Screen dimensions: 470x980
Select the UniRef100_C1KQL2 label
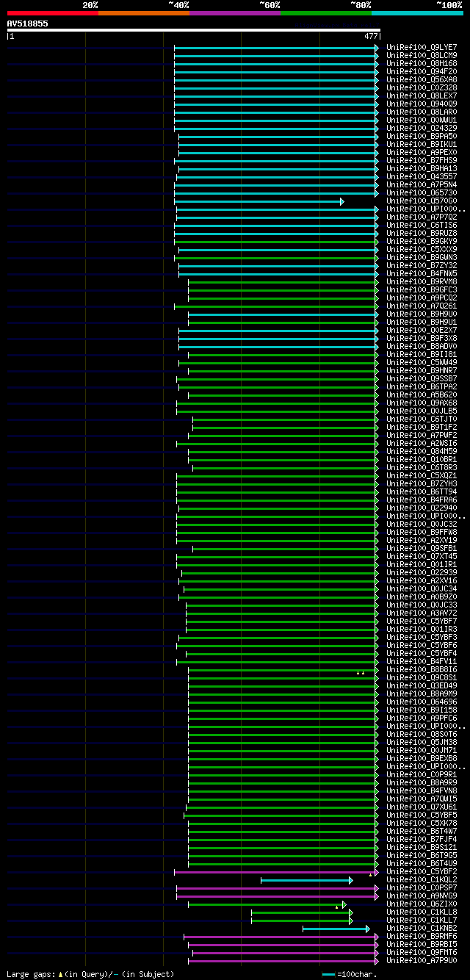422,880
